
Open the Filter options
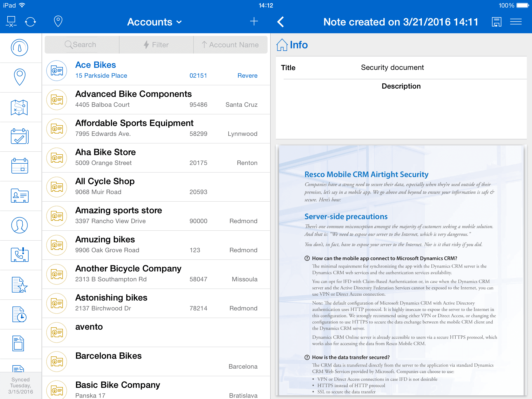click(x=156, y=45)
